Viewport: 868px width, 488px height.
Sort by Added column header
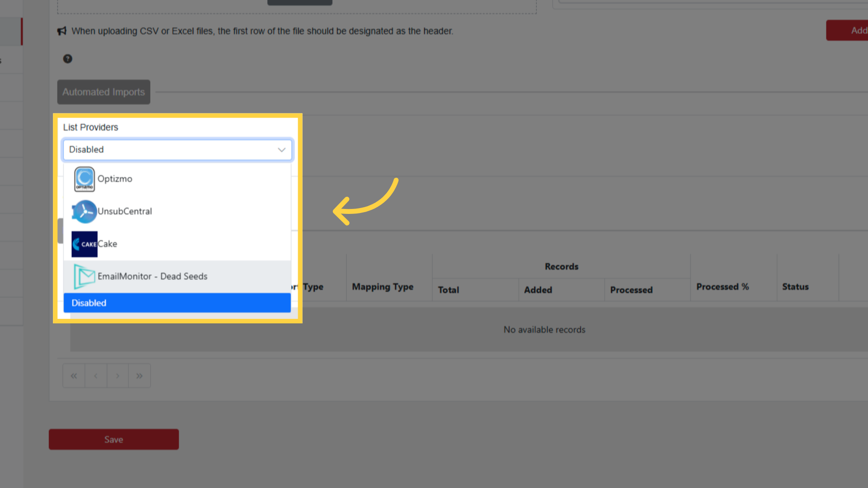(538, 290)
